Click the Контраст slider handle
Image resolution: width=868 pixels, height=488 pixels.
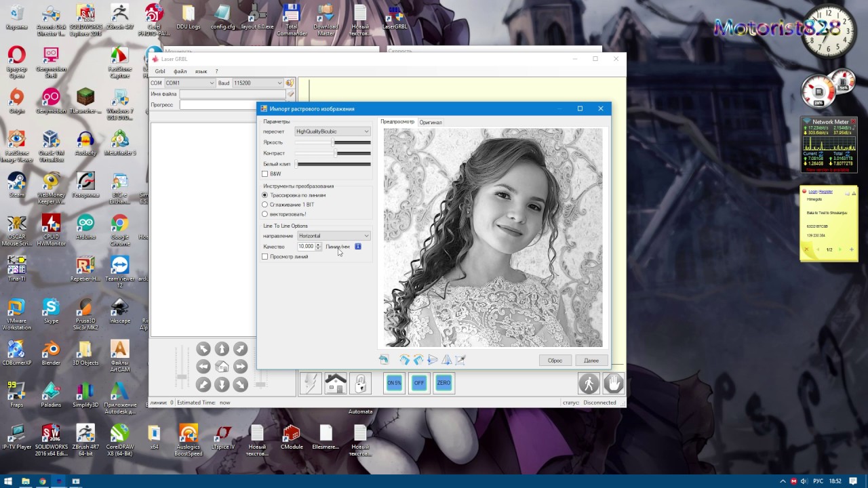click(x=336, y=153)
